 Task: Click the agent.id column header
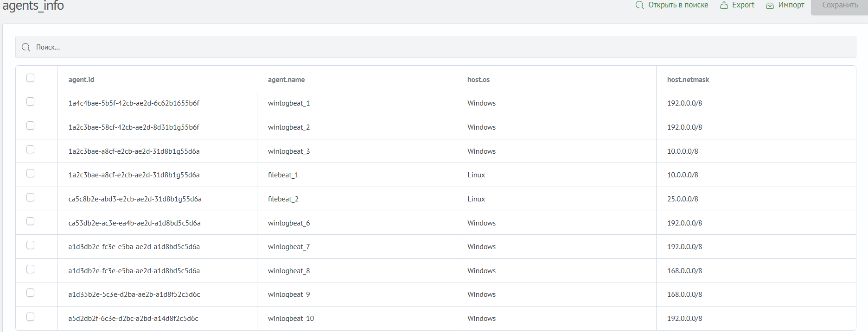pyautogui.click(x=81, y=80)
